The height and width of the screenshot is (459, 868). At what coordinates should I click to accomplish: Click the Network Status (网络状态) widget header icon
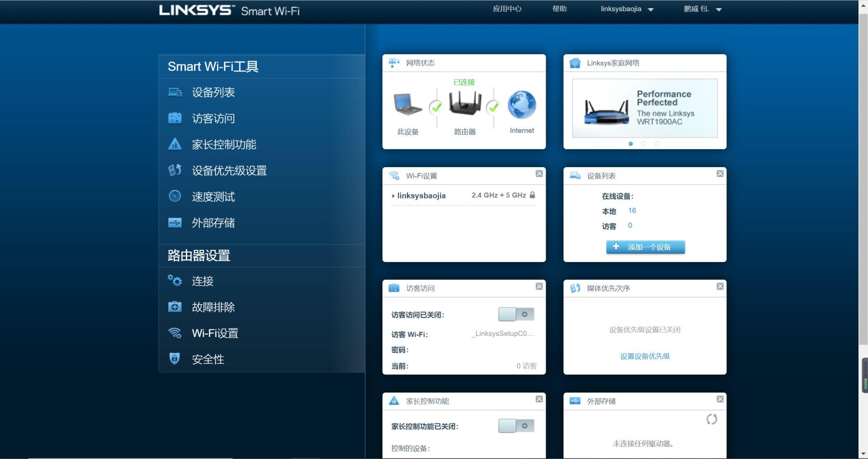(x=394, y=63)
